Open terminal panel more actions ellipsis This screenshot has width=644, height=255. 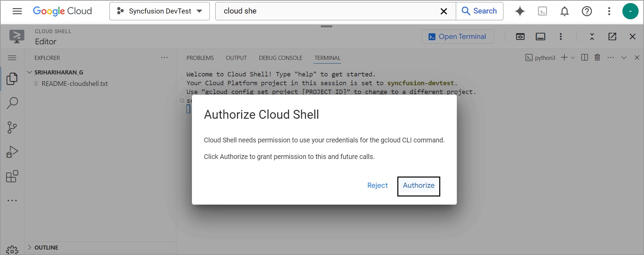[611, 57]
